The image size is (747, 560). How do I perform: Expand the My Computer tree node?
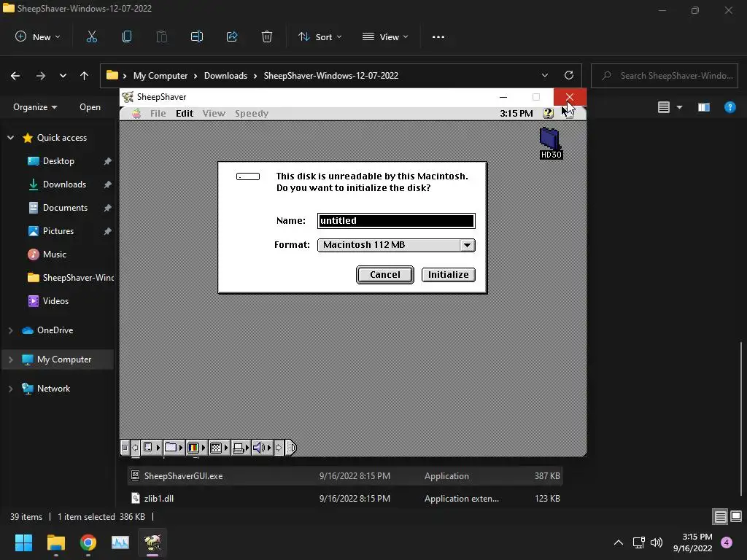10,359
